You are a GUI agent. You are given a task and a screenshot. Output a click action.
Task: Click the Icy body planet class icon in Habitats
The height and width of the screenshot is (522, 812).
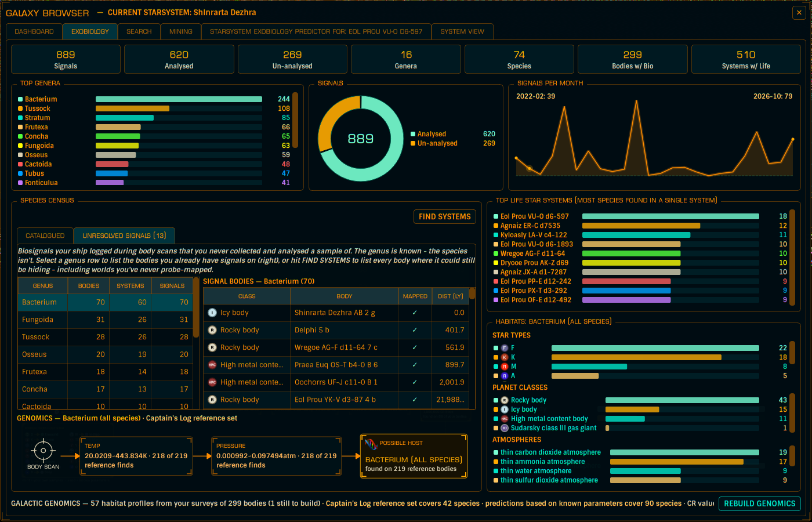click(505, 409)
